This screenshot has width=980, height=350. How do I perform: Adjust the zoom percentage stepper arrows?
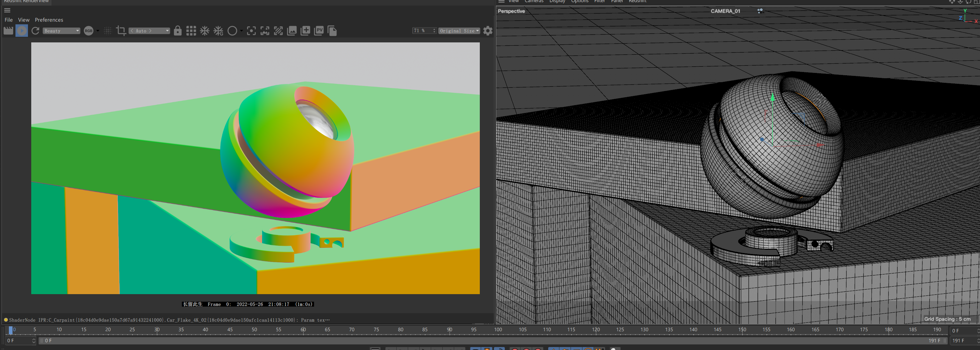click(434, 31)
